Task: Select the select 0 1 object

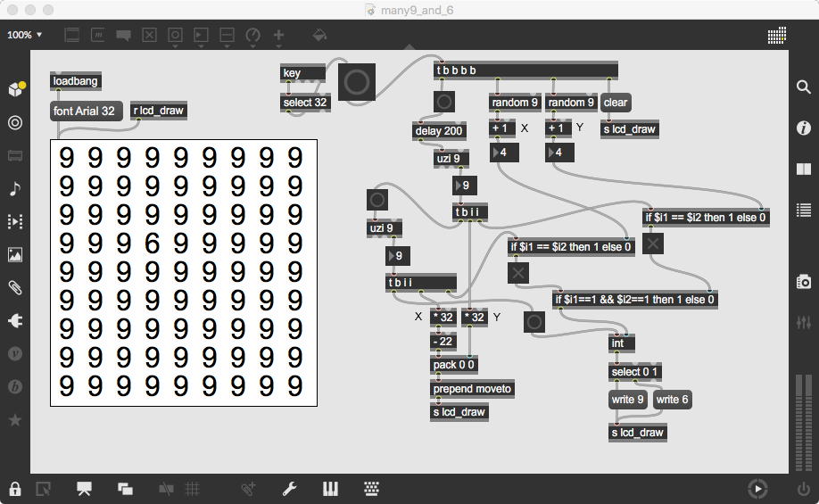Action: tap(635, 372)
